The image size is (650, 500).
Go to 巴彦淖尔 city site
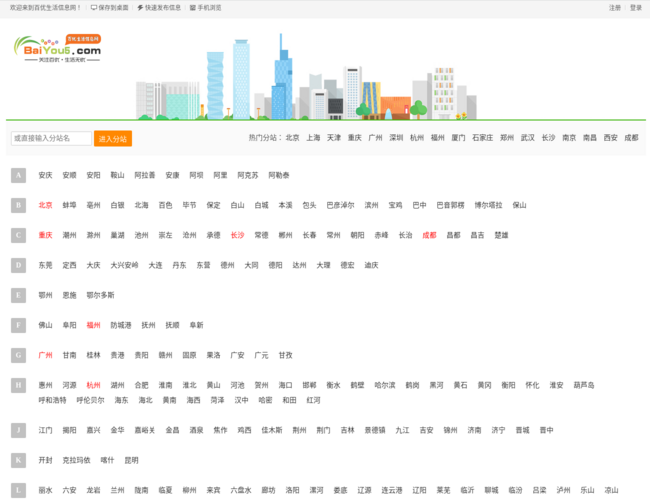tap(340, 205)
